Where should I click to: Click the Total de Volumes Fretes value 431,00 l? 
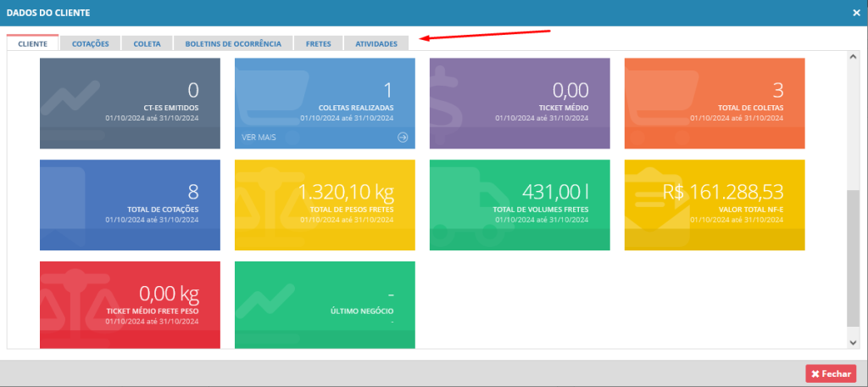pyautogui.click(x=555, y=192)
